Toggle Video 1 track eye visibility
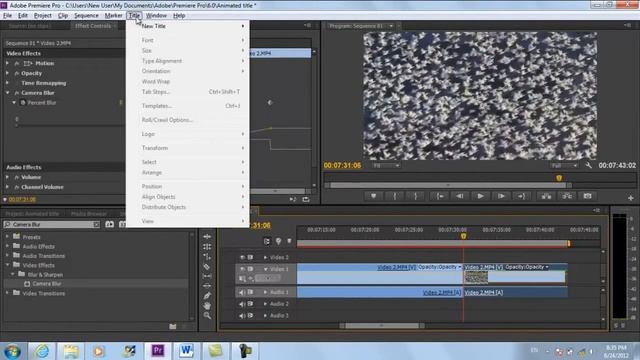Image resolution: width=640 pixels, height=360 pixels. point(242,269)
